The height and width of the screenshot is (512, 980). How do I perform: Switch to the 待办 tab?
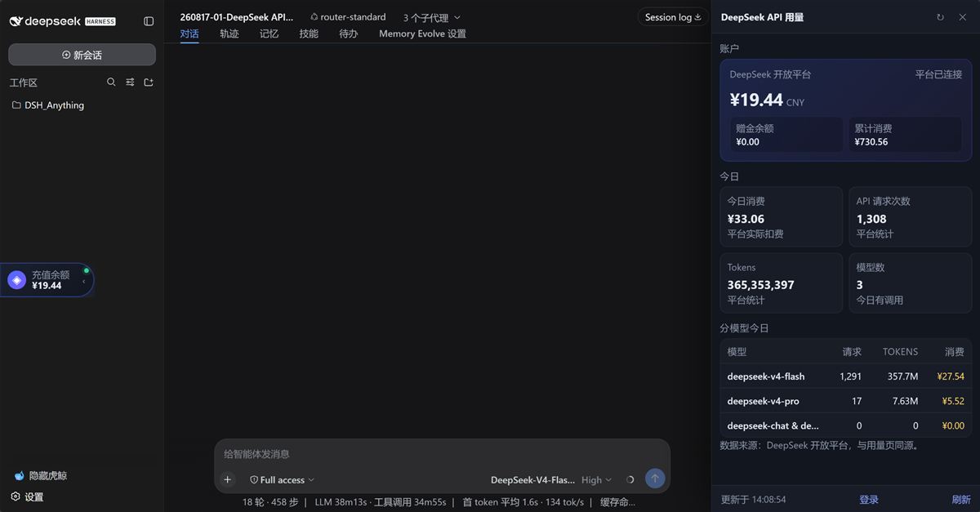[349, 33]
